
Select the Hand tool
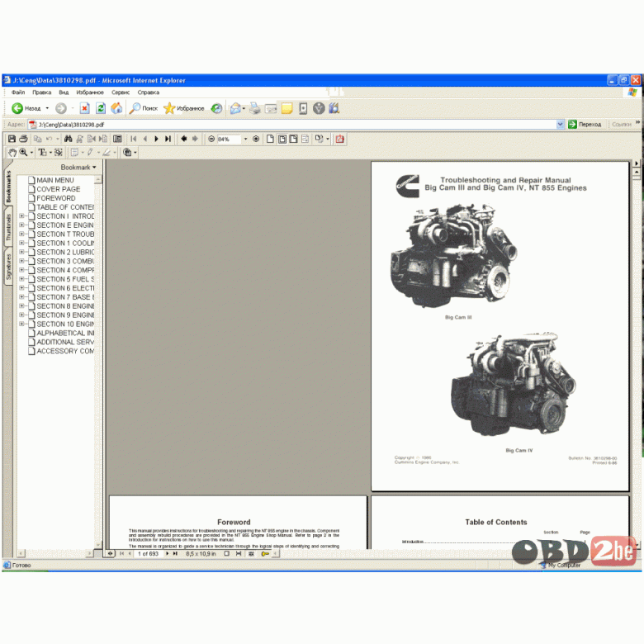point(12,153)
